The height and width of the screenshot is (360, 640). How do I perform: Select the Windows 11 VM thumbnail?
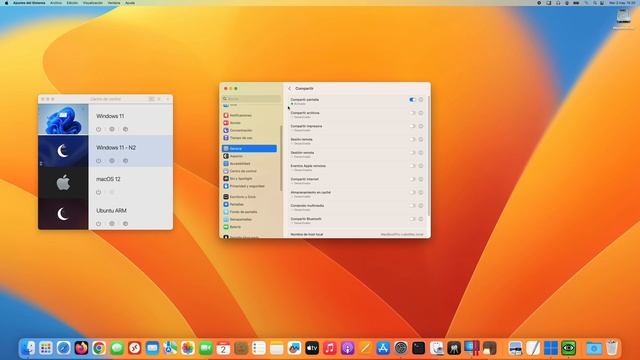63,119
